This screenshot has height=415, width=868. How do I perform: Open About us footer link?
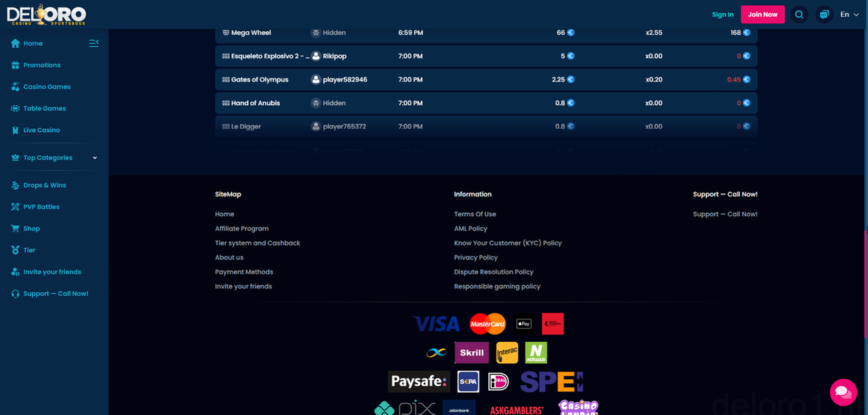229,258
